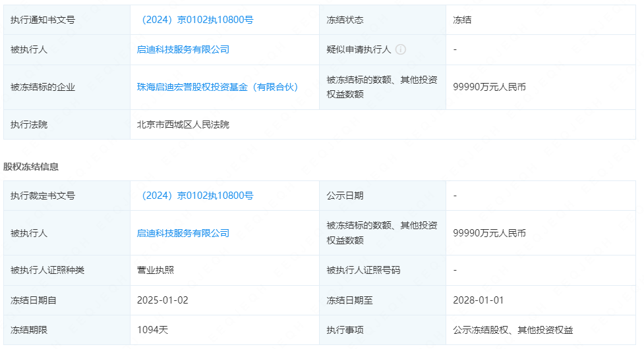Click the 被冻结标的企业 label
Image resolution: width=644 pixels, height=349 pixels.
[43, 87]
